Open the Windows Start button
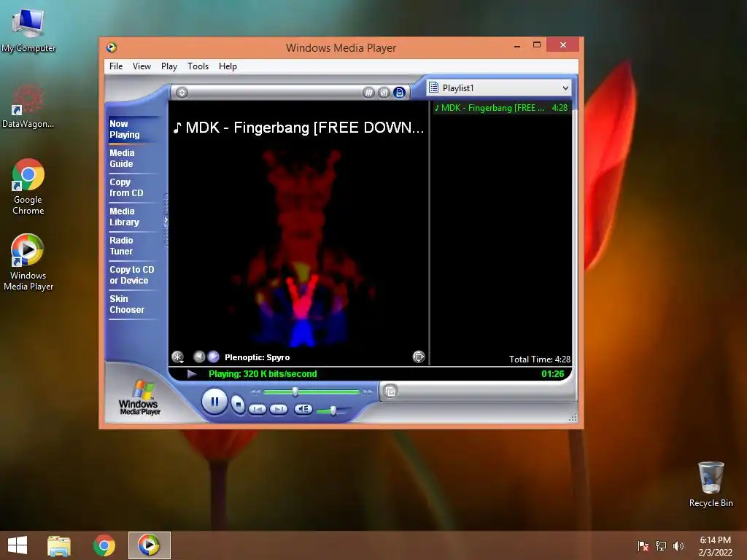This screenshot has width=747, height=560. (18, 545)
